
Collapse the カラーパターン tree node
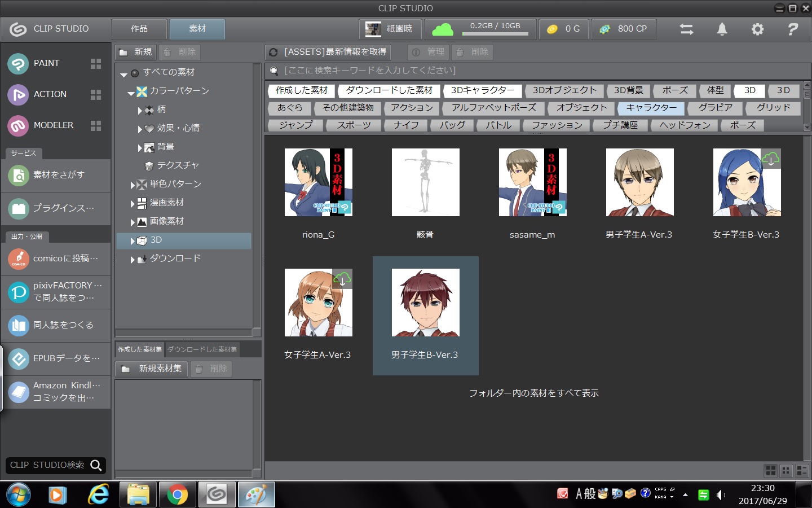[x=131, y=93]
